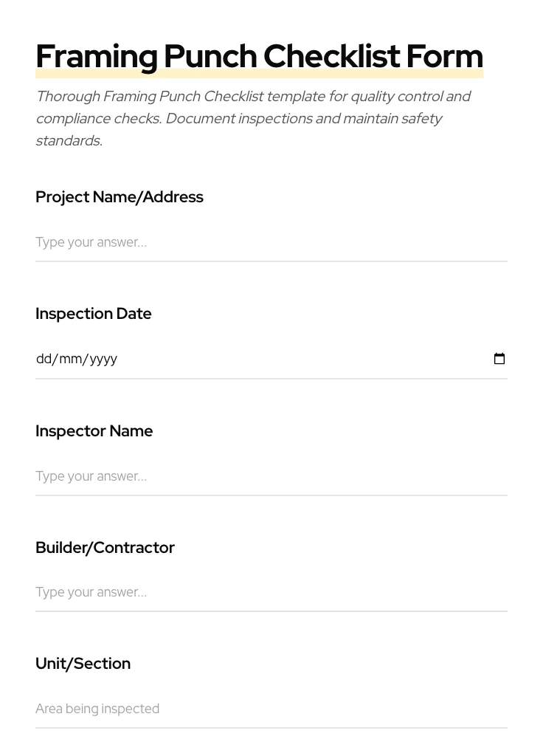Click the 'Project Name/Address' question label
This screenshot has height=756, width=543.
pos(119,197)
